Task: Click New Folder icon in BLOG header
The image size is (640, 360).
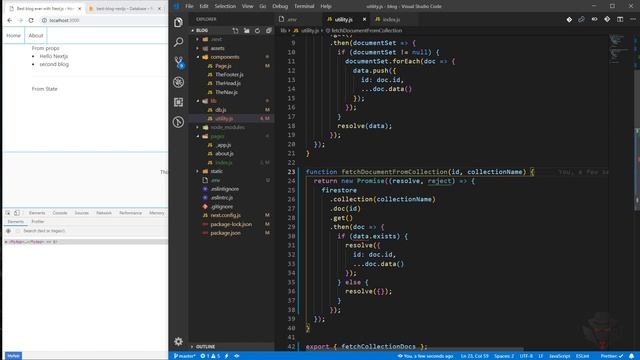Action: 247,31
